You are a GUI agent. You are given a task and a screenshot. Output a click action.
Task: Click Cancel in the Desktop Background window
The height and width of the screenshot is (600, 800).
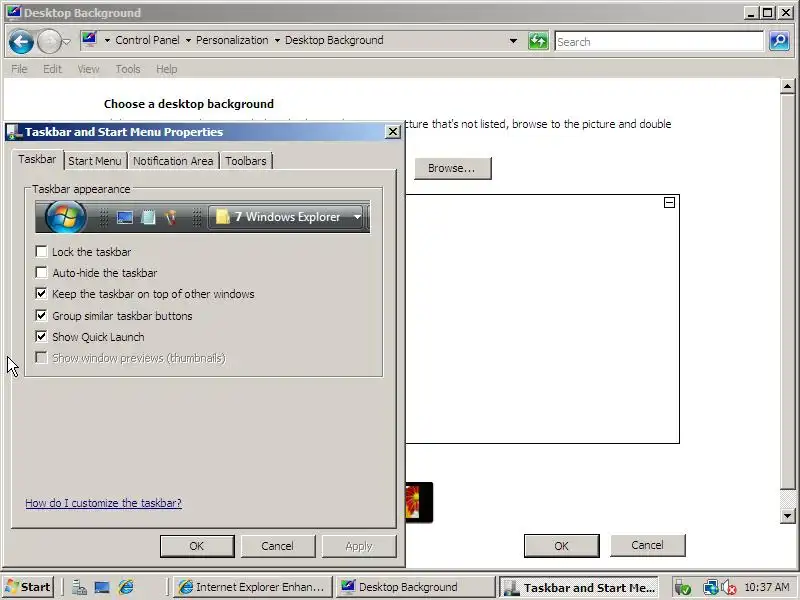(647, 545)
